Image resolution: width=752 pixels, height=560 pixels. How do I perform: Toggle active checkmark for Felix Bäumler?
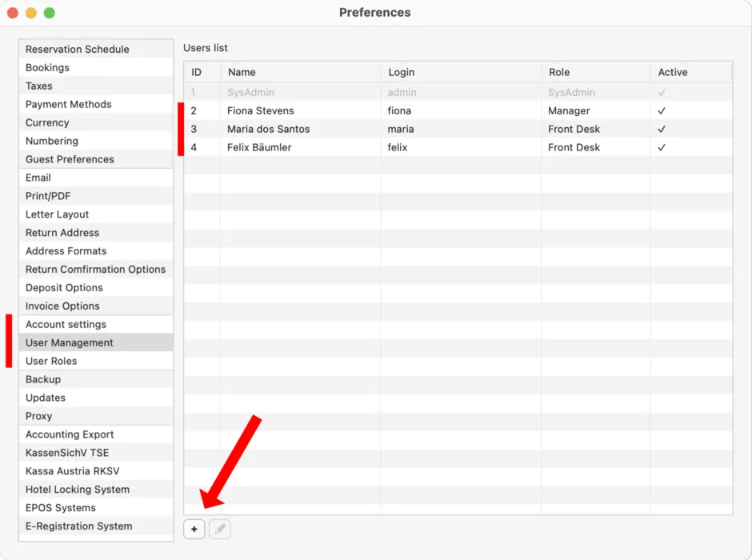(662, 147)
